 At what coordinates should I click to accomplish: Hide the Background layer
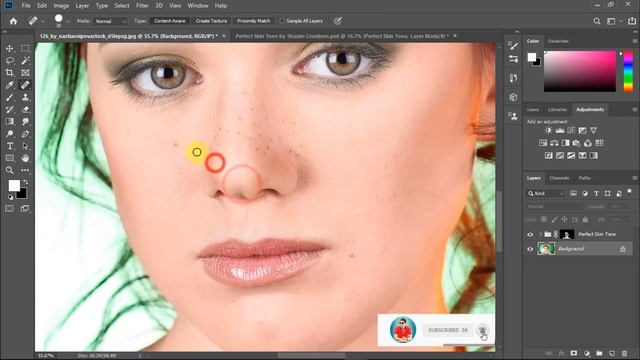click(x=530, y=249)
